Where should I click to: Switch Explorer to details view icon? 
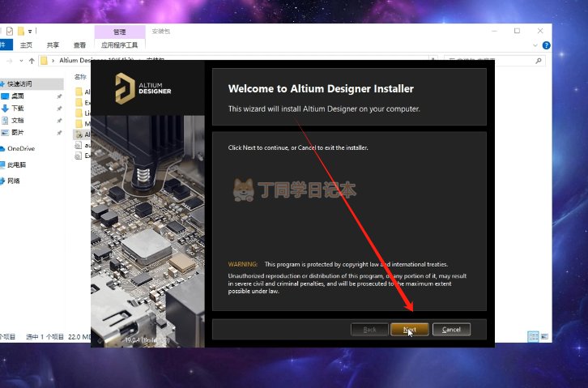pyautogui.click(x=533, y=336)
